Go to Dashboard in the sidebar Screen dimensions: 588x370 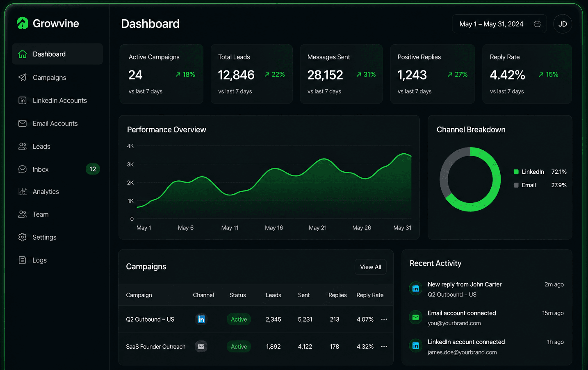pos(57,54)
